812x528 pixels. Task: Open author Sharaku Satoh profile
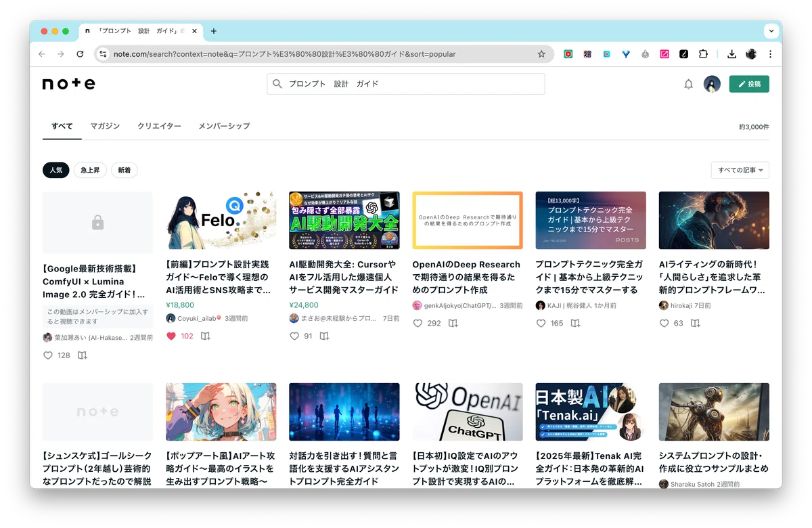click(x=687, y=484)
